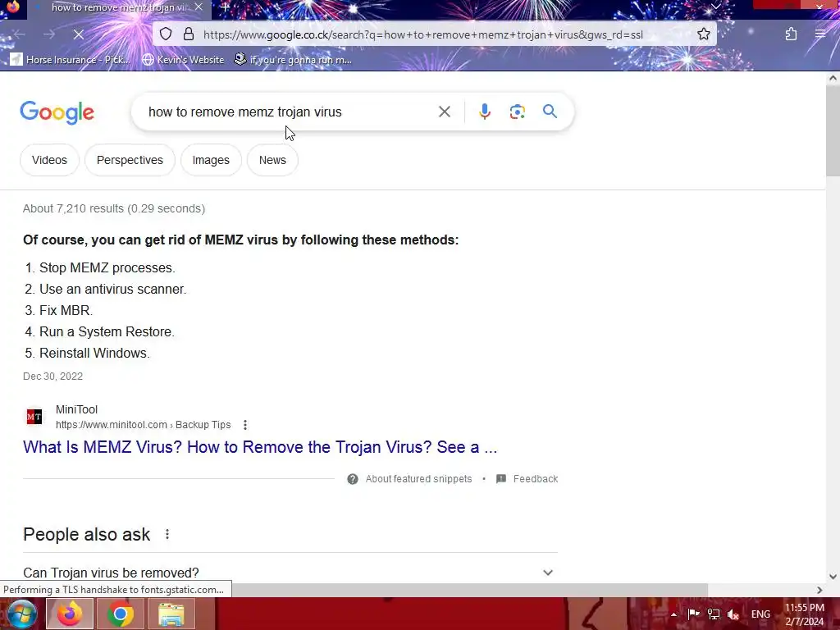Open the list all tabs chevron
This screenshot has height=630, width=840.
[x=715, y=7]
